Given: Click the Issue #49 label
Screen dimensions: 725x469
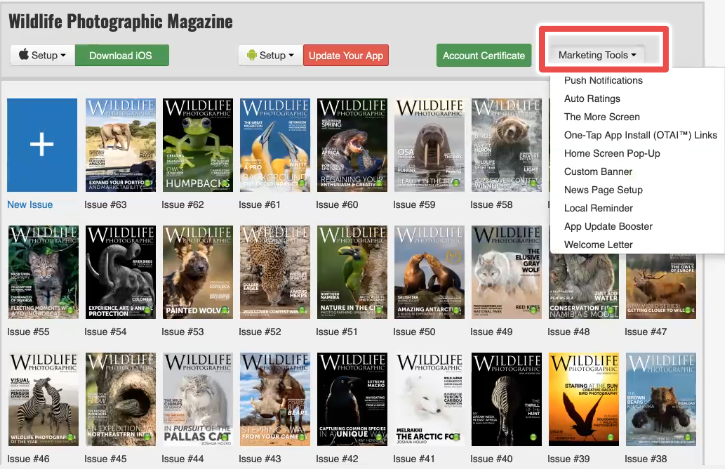Looking at the screenshot, I should [x=492, y=332].
